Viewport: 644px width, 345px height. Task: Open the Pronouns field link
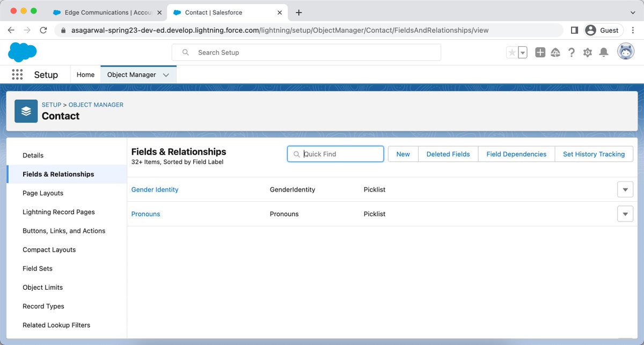point(145,214)
